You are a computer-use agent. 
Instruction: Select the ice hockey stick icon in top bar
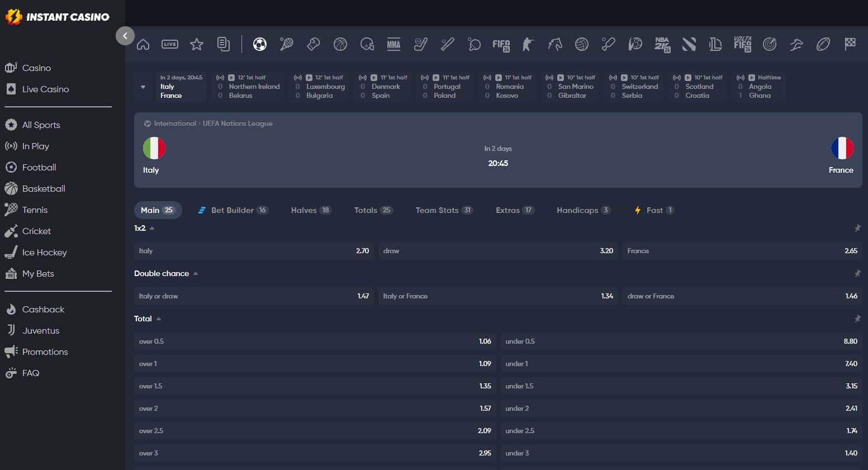point(421,44)
